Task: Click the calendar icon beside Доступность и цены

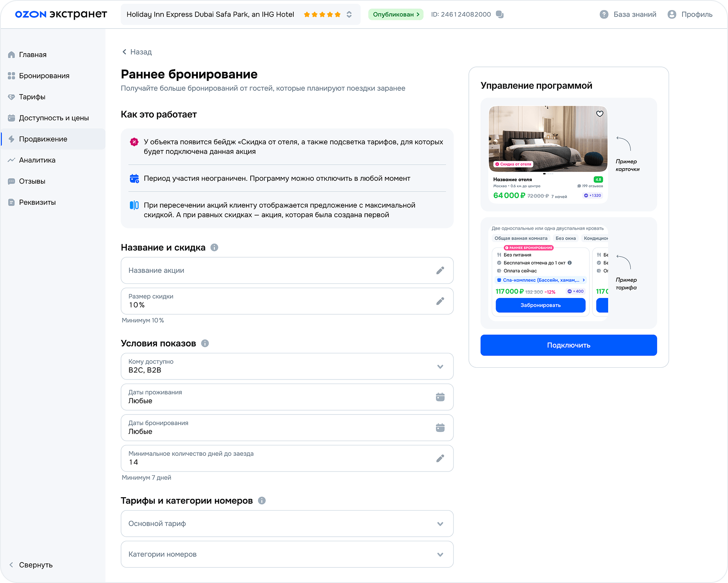Action: click(x=11, y=118)
